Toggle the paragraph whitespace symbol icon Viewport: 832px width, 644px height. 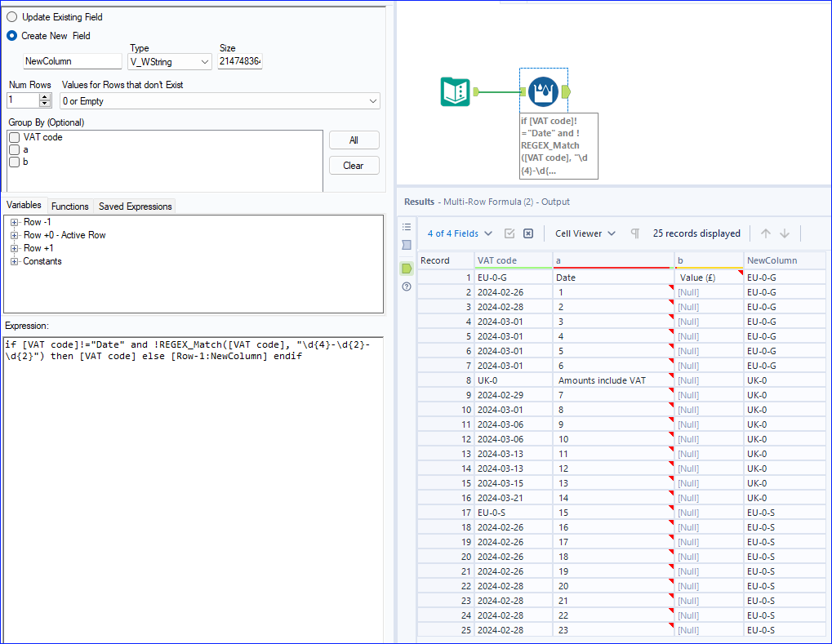(634, 233)
